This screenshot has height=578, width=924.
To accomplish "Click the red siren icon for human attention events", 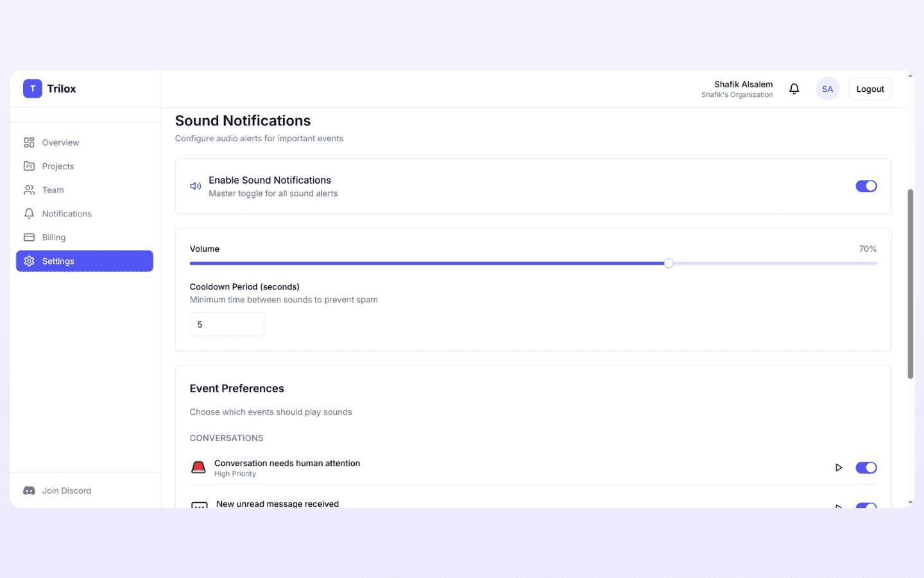I will [x=198, y=467].
